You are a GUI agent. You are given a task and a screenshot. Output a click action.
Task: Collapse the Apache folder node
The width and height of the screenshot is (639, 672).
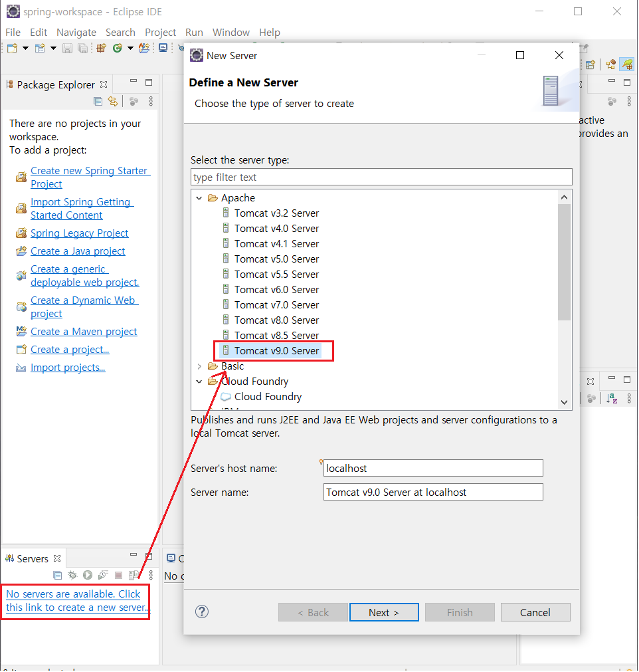[199, 199]
